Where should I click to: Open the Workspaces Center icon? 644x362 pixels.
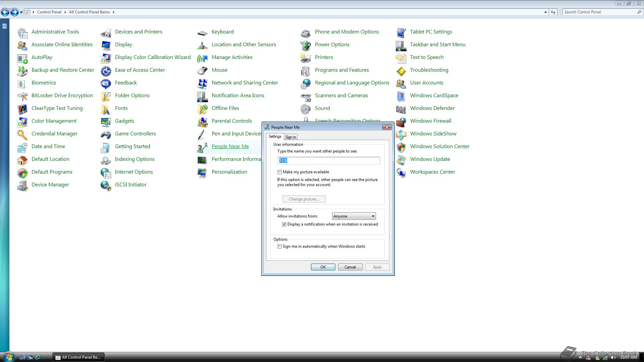coord(401,173)
